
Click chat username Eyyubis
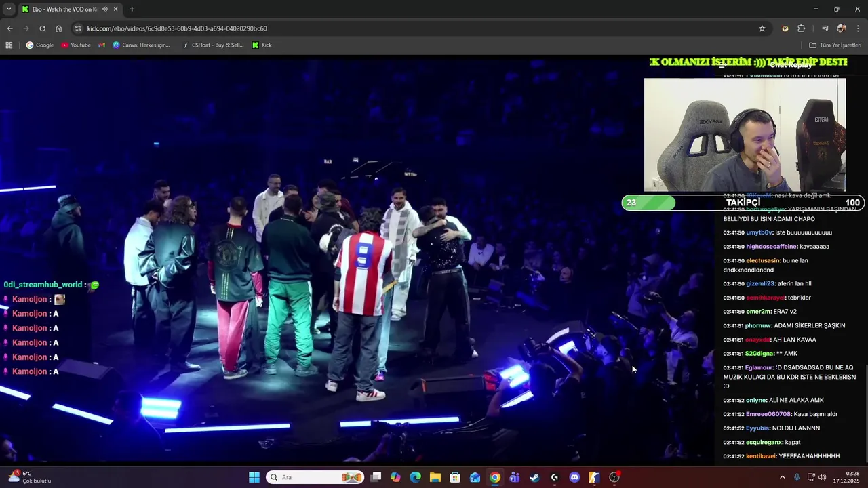point(757,428)
